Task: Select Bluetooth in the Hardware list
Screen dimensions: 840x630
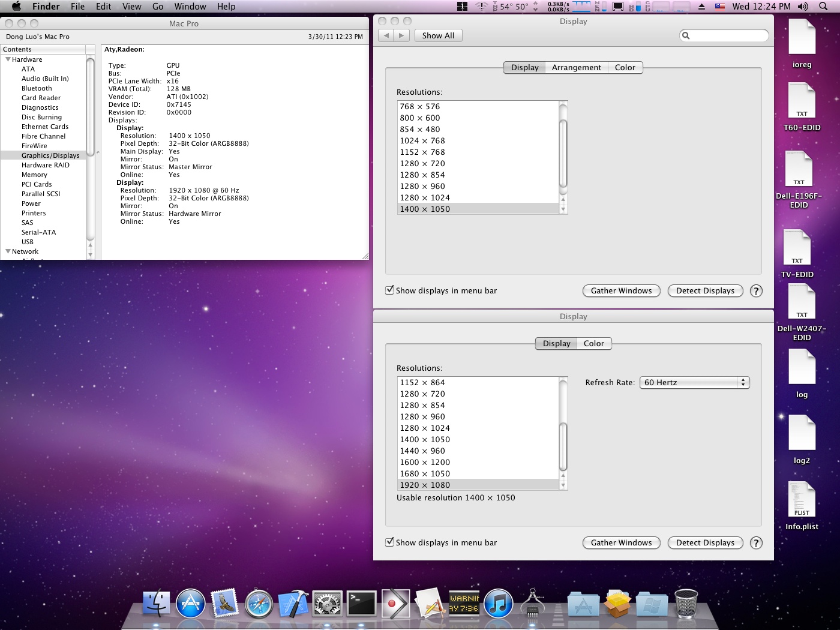Action: click(43, 88)
